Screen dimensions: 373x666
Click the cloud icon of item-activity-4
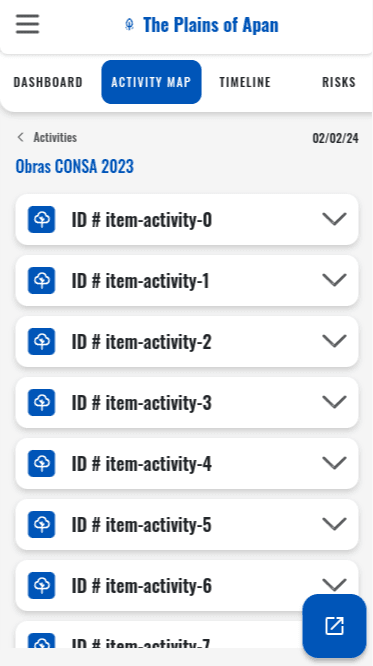[x=42, y=463]
